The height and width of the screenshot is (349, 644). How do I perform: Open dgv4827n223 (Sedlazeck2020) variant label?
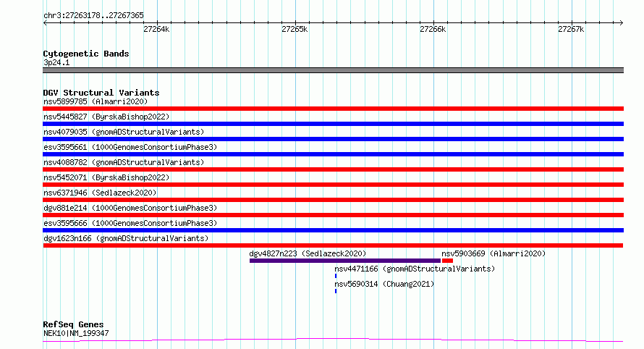(x=308, y=253)
